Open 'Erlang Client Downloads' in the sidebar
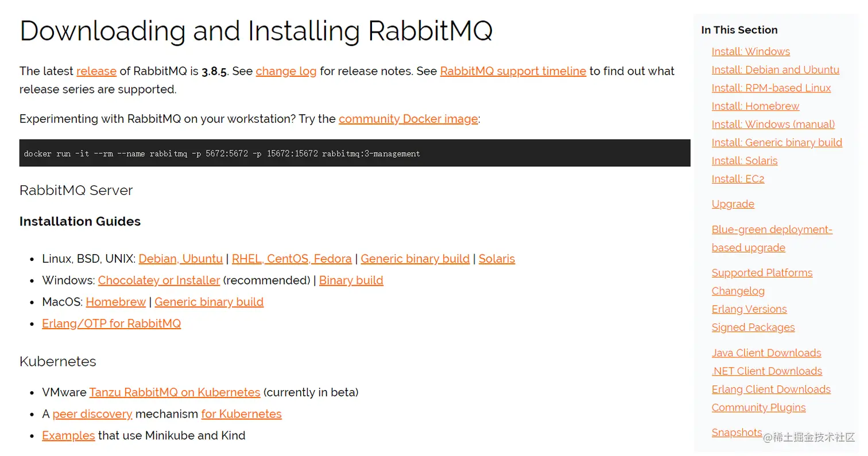This screenshot has width=868, height=456. 771,389
